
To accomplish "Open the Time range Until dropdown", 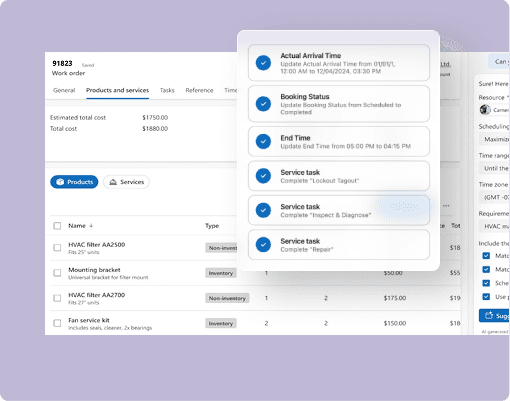I will (494, 168).
